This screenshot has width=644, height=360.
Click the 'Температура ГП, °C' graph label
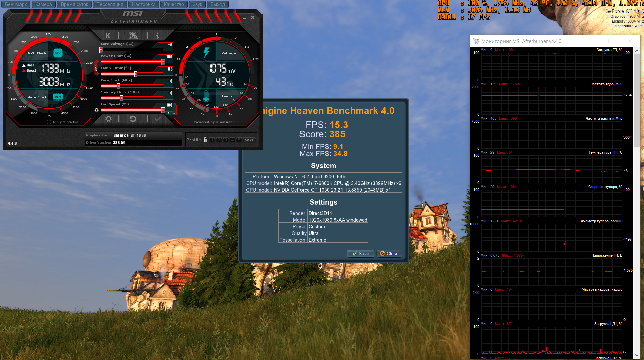coord(605,152)
